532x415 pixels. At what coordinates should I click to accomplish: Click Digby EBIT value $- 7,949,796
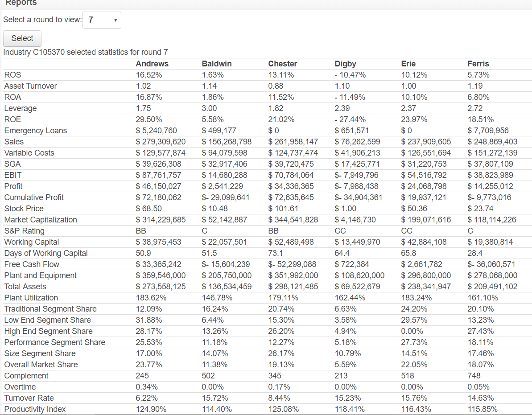pyautogui.click(x=357, y=175)
